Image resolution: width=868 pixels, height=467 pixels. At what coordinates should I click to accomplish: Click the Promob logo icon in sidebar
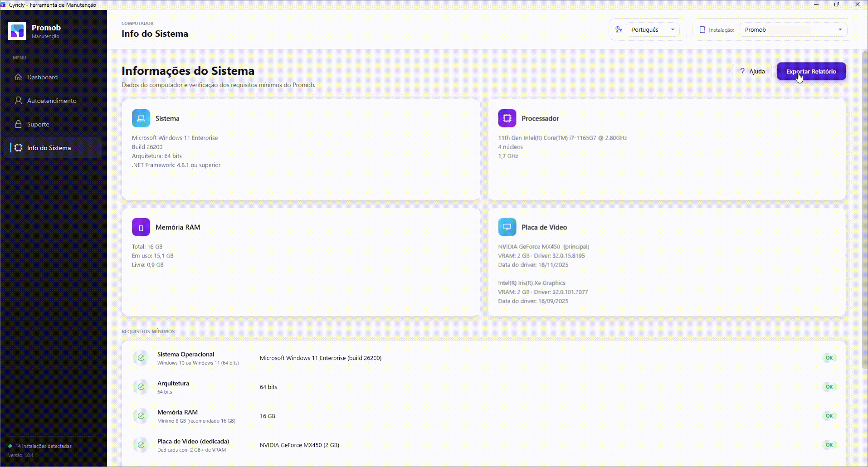point(17,31)
